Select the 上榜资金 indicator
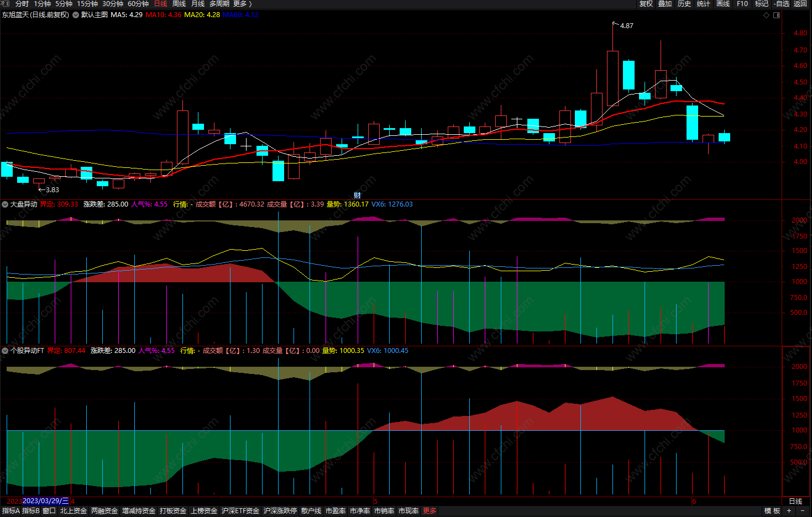 pyautogui.click(x=204, y=511)
